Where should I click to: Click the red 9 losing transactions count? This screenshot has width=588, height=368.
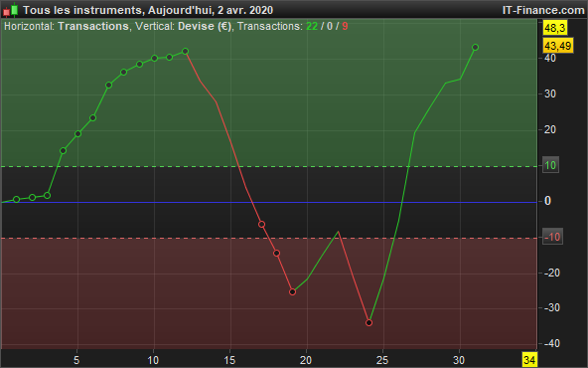(345, 26)
